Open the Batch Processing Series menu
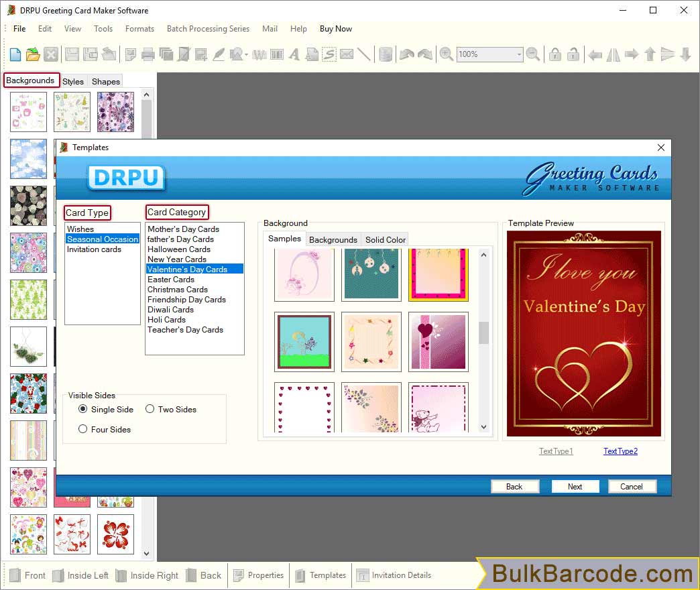700x590 pixels. (208, 29)
